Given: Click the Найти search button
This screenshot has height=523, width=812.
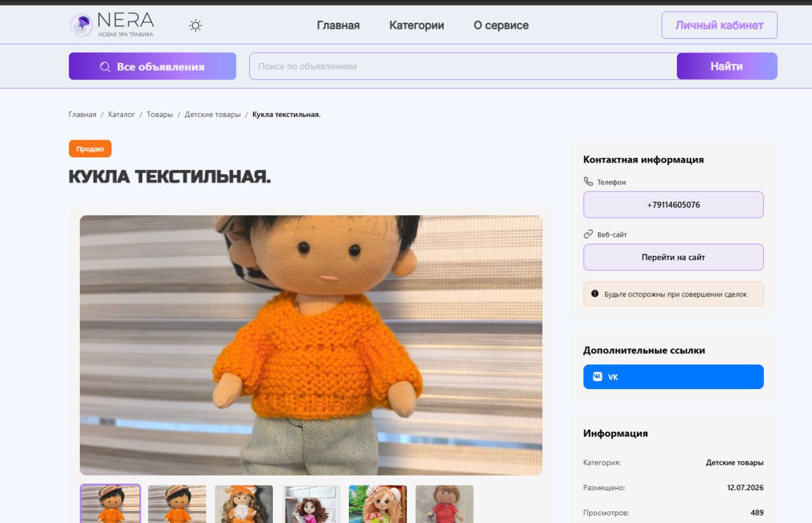Looking at the screenshot, I should pyautogui.click(x=727, y=66).
